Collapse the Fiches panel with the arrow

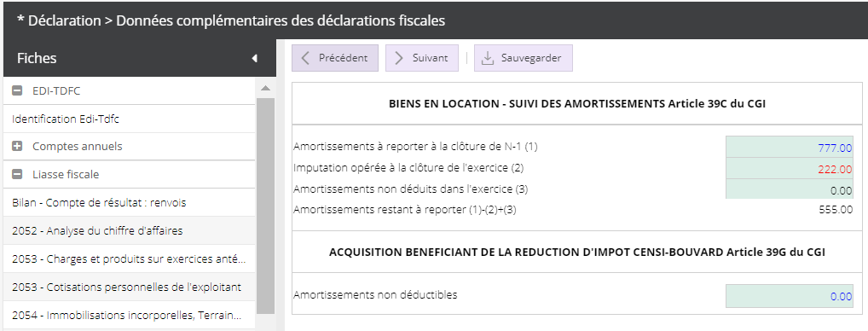tap(255, 58)
